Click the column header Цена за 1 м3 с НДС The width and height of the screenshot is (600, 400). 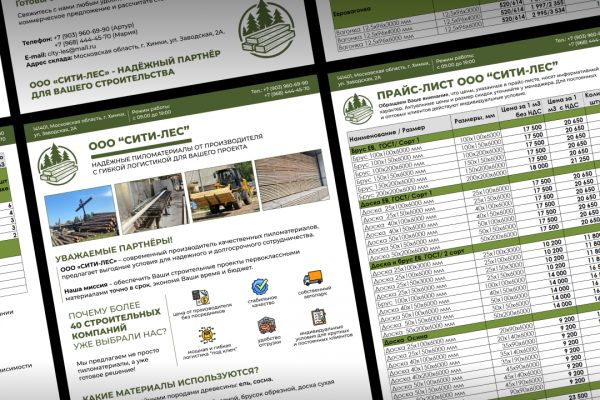click(562, 104)
